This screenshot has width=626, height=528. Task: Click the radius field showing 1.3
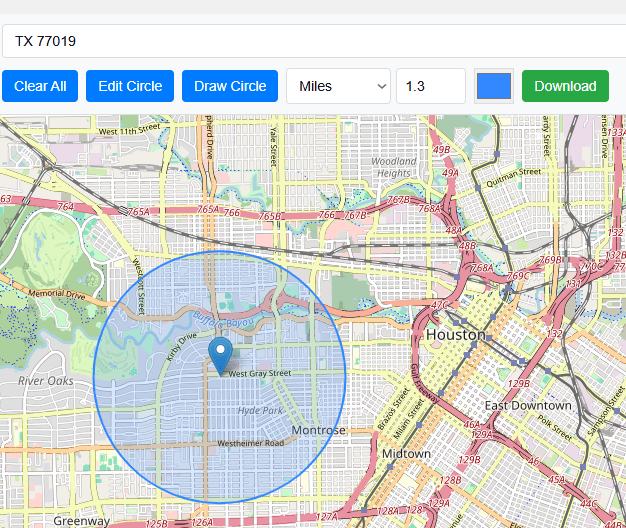(430, 86)
